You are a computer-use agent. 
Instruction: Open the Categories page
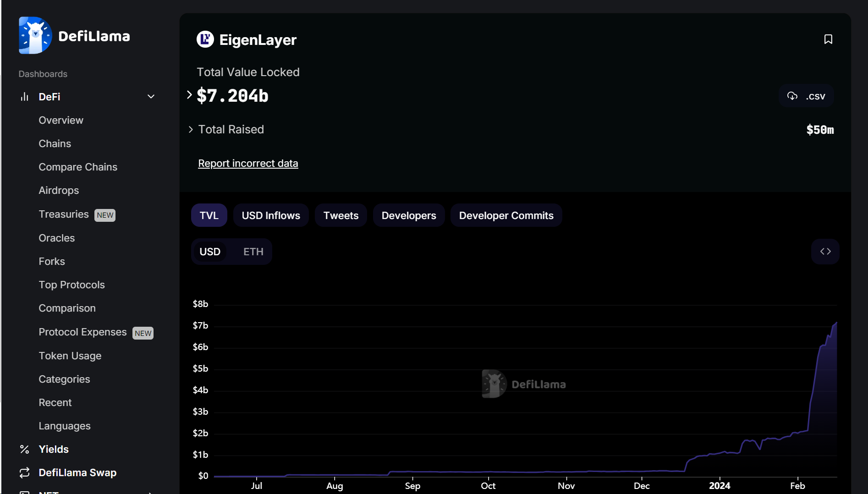tap(64, 379)
